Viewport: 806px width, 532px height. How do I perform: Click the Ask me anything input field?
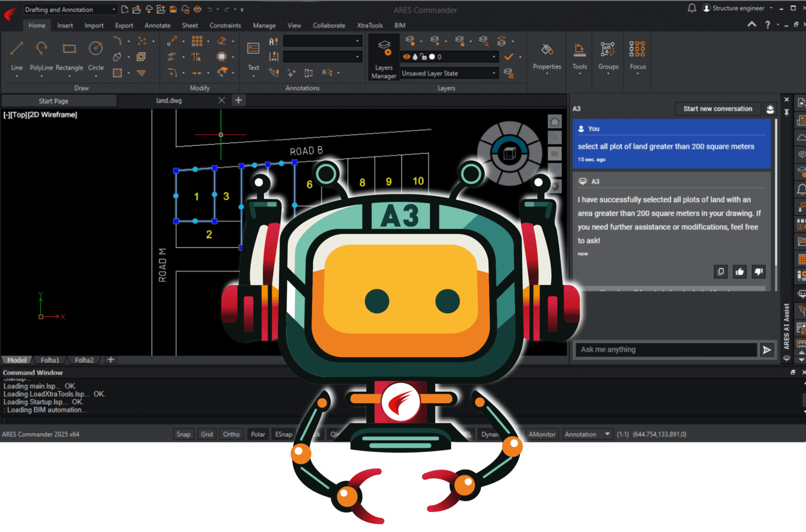pos(666,350)
